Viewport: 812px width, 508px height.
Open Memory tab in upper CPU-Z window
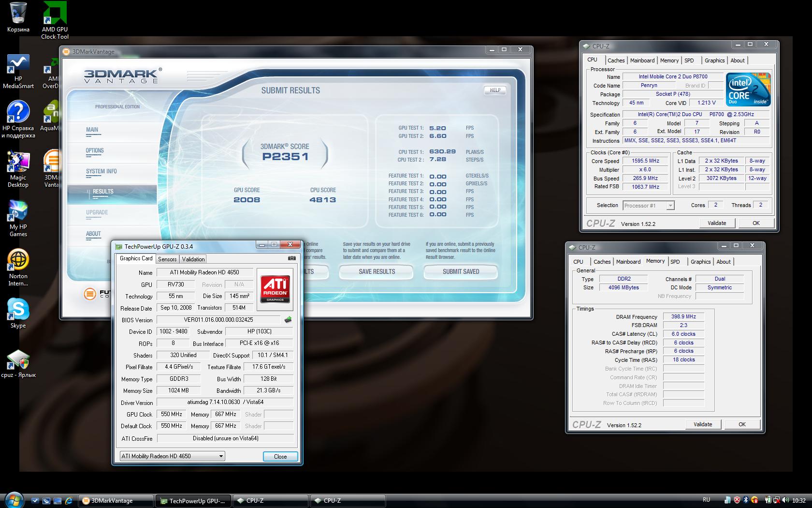pyautogui.click(x=669, y=60)
